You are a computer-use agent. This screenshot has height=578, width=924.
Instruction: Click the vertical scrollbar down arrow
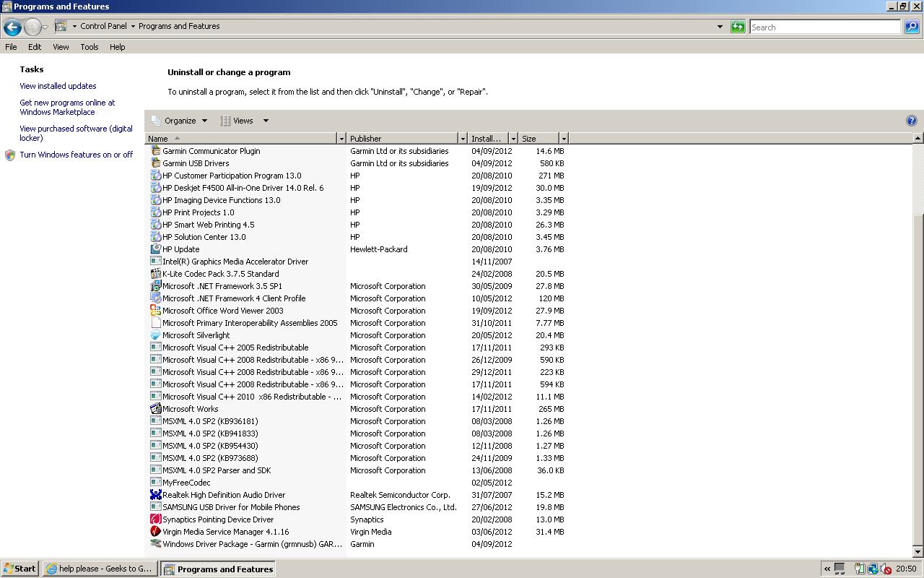[918, 552]
